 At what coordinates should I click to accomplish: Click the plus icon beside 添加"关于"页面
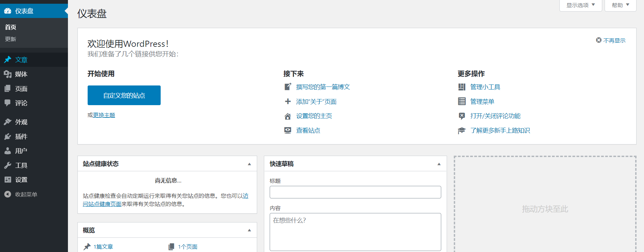(288, 101)
